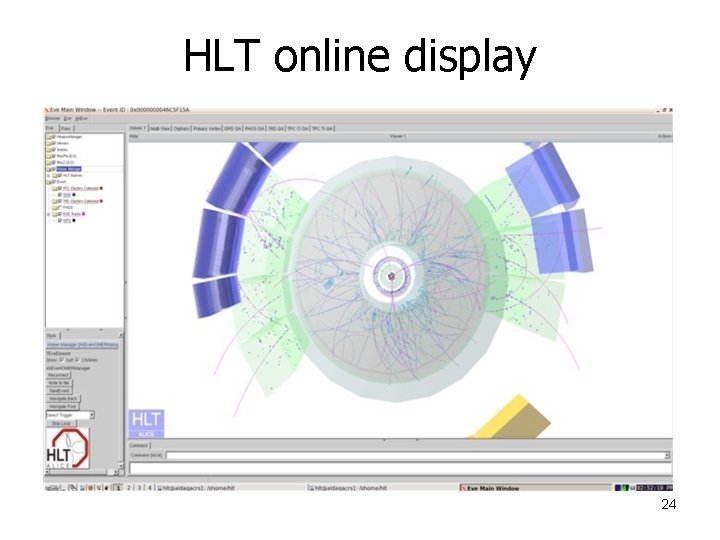Click the Command (local) input field
Viewport: 720px width, 540px height.
coord(415,455)
